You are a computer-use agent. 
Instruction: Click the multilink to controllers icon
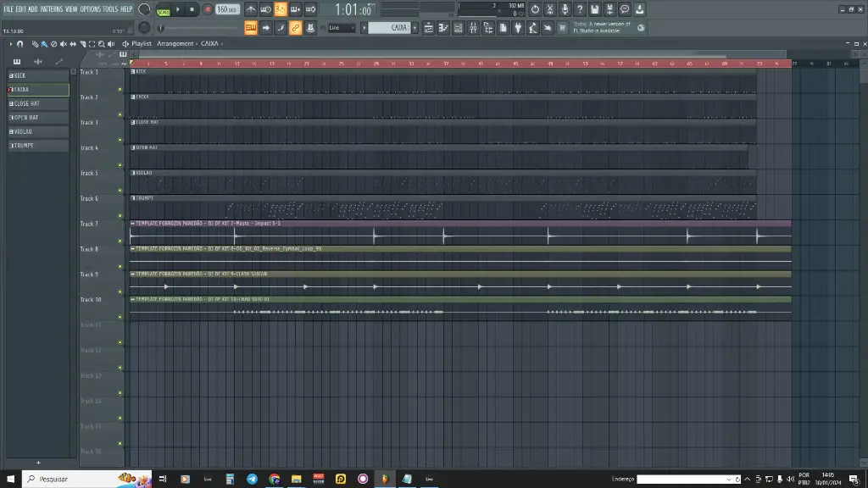click(x=310, y=28)
